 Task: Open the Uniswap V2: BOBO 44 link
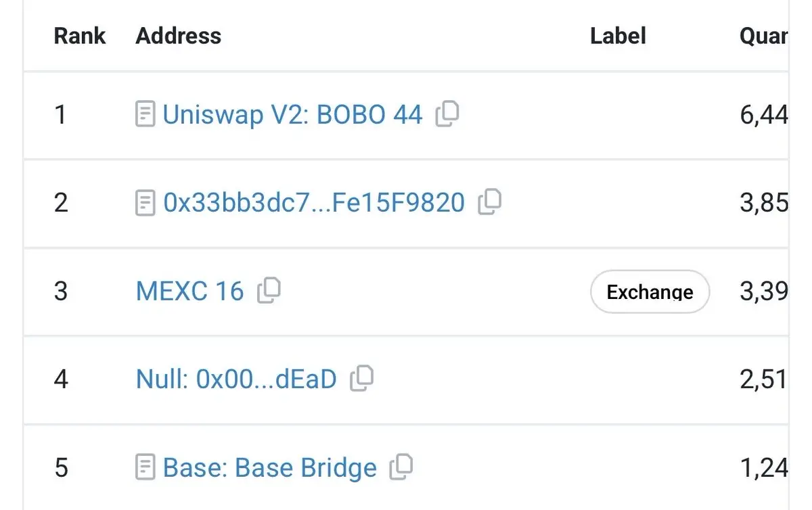point(292,114)
